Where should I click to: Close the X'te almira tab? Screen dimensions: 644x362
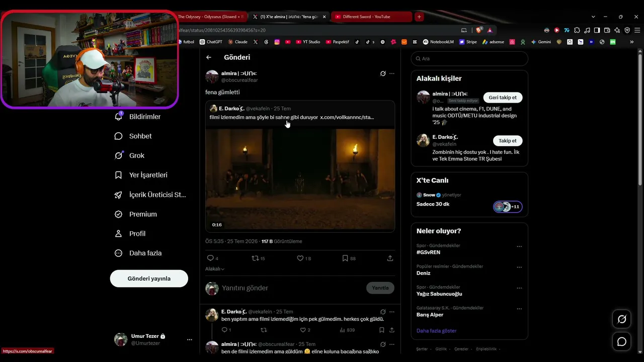tap(324, 17)
